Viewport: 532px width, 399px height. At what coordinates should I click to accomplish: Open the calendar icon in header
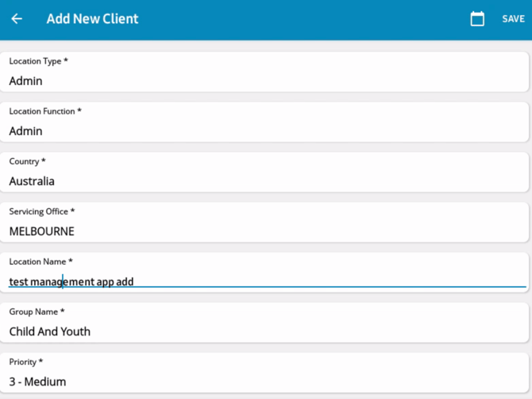pyautogui.click(x=477, y=18)
